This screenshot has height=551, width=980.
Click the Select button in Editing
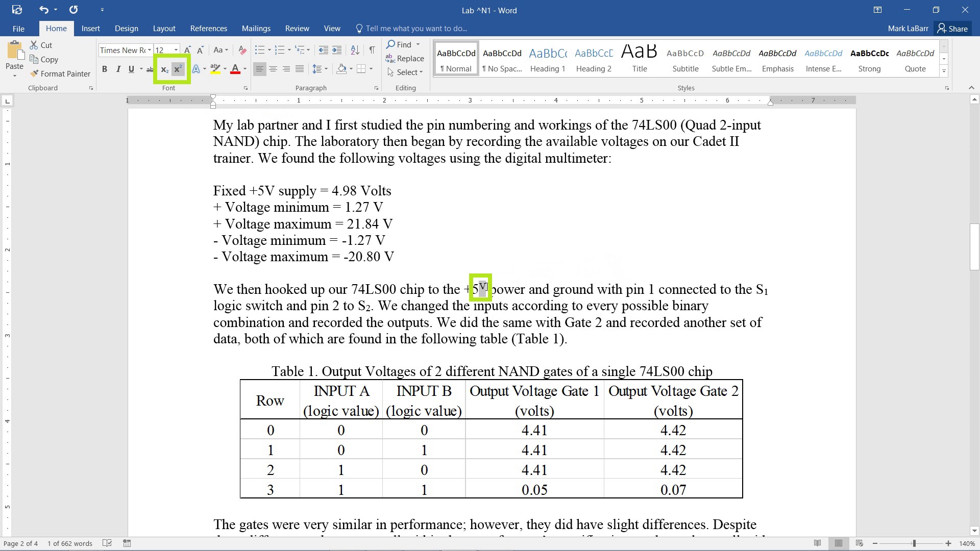(404, 72)
